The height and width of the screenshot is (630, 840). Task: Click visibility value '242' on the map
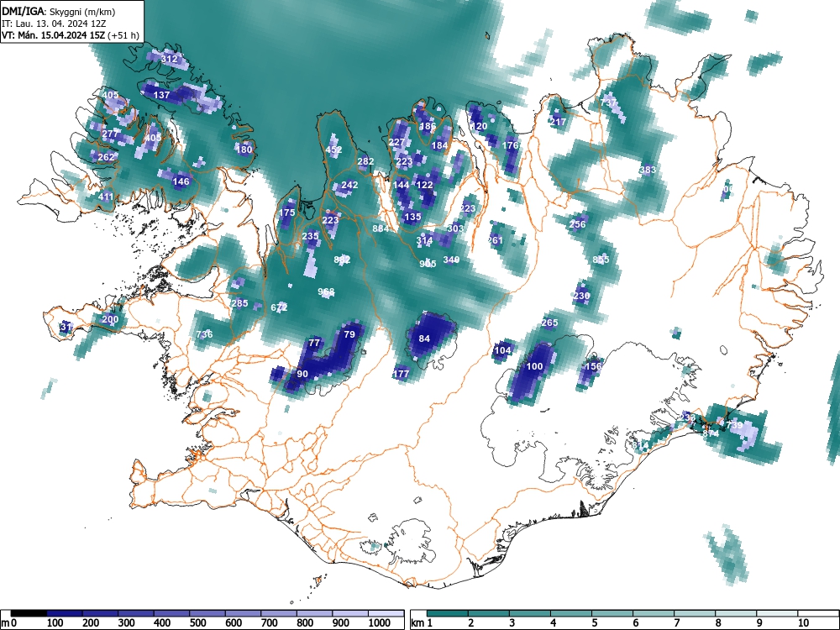[349, 185]
